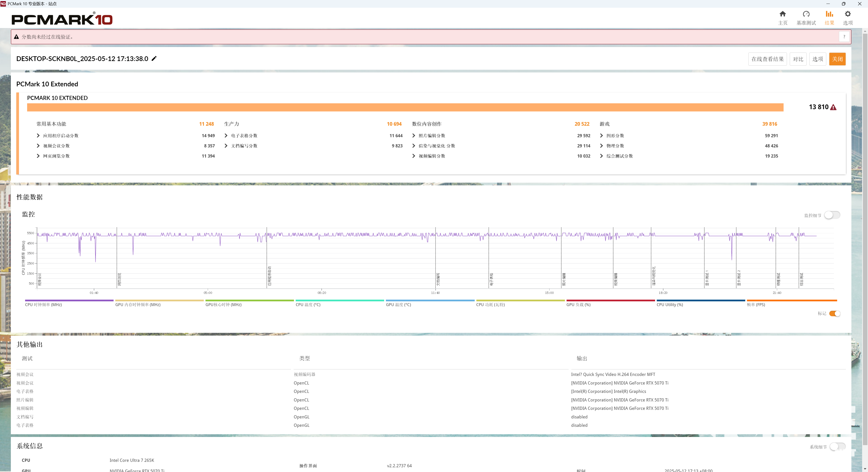Click the 生产力 score 10 694

point(394,124)
